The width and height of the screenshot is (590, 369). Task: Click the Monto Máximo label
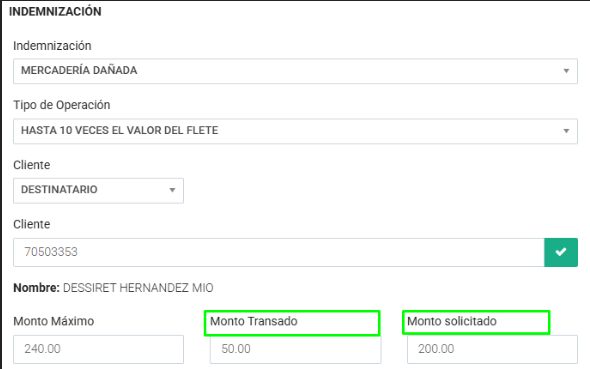tap(54, 321)
